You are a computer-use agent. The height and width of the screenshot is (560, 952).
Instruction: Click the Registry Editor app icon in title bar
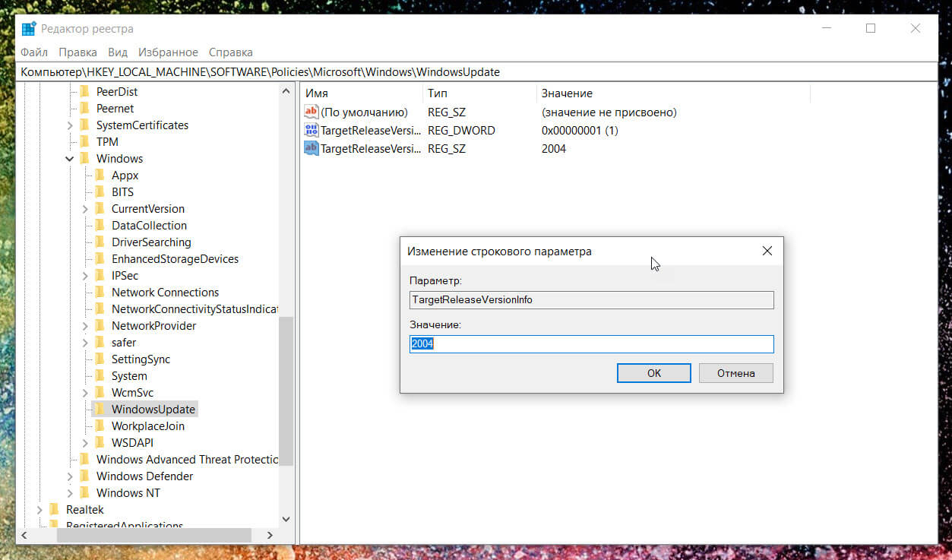pos(29,29)
